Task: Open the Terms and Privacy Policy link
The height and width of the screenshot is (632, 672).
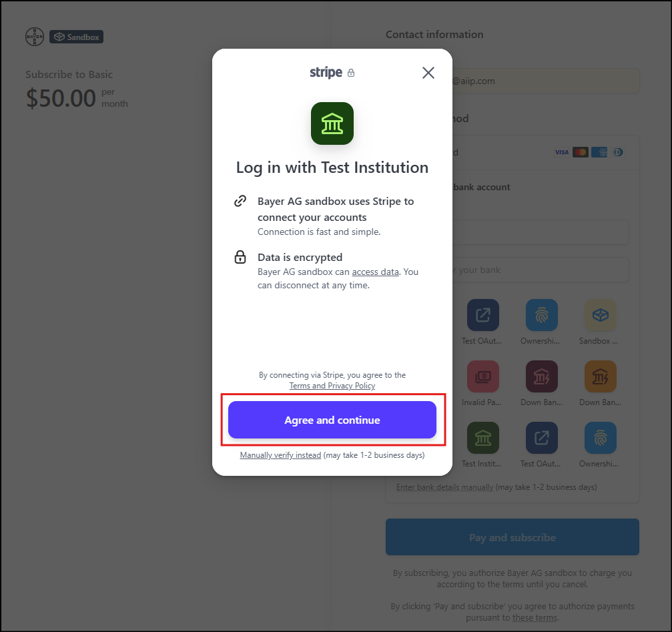Action: pos(332,386)
